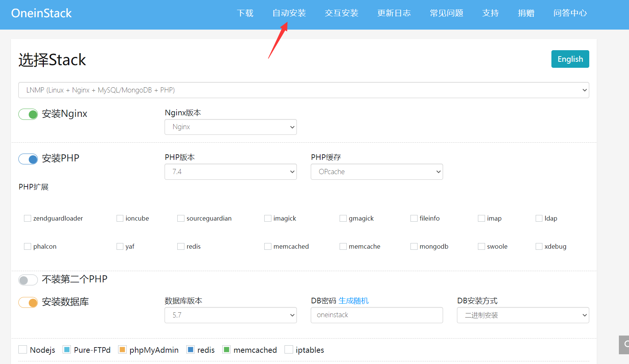Viewport: 629px width, 364px height.
Task: Toggle the 安装PHP switch
Action: pyautogui.click(x=28, y=159)
